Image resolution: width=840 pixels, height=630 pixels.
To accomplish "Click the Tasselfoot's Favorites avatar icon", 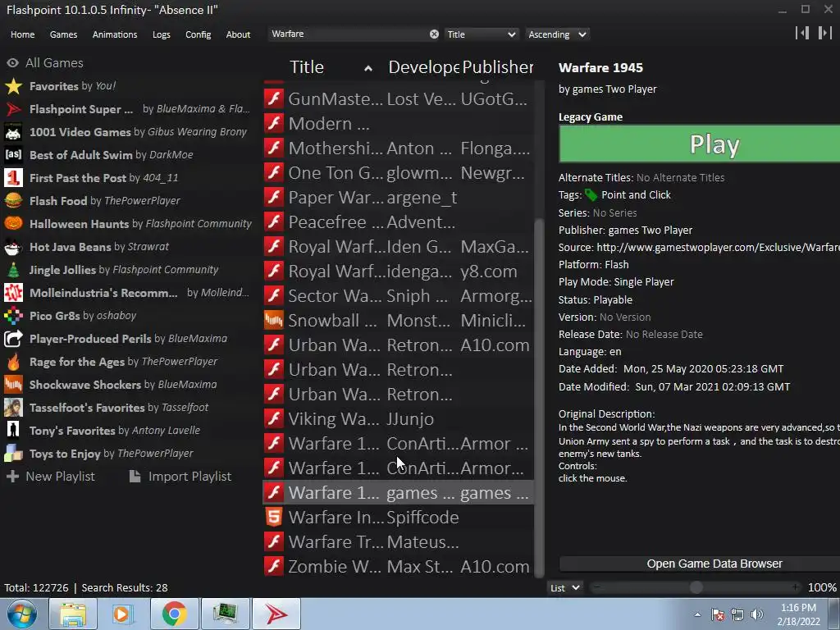I will pyautogui.click(x=13, y=408).
